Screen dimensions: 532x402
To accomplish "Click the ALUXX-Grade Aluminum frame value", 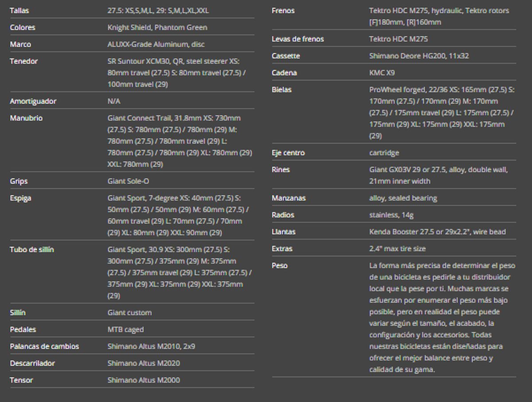I will click(x=156, y=44).
